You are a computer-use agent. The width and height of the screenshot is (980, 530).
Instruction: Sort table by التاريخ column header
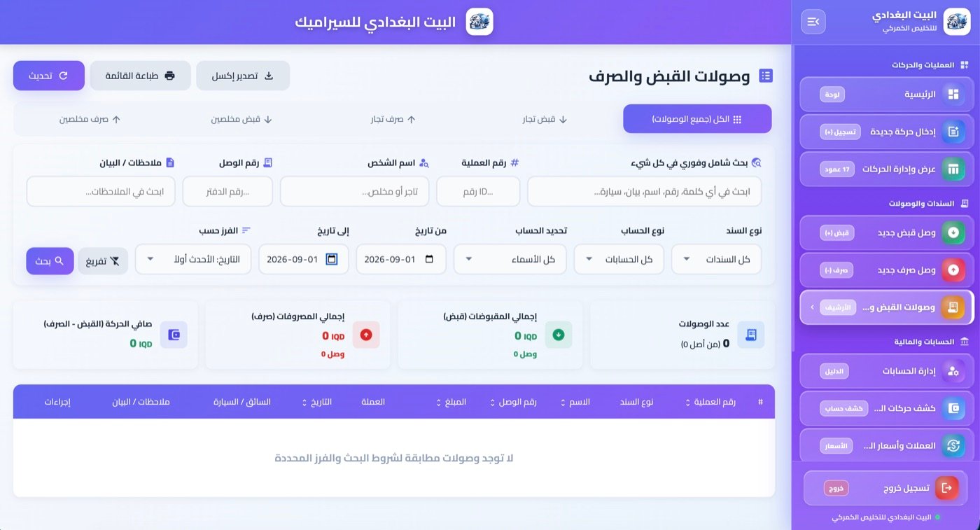pyautogui.click(x=316, y=402)
